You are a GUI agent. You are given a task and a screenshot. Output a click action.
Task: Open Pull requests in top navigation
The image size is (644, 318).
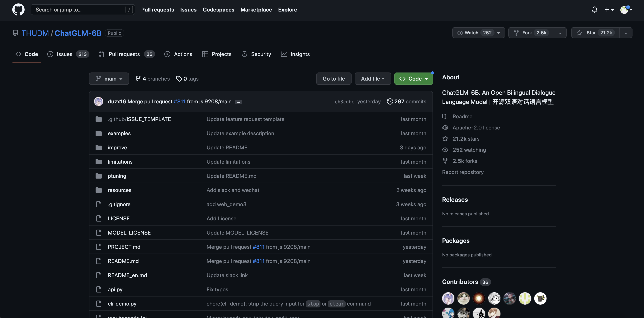[x=158, y=9]
